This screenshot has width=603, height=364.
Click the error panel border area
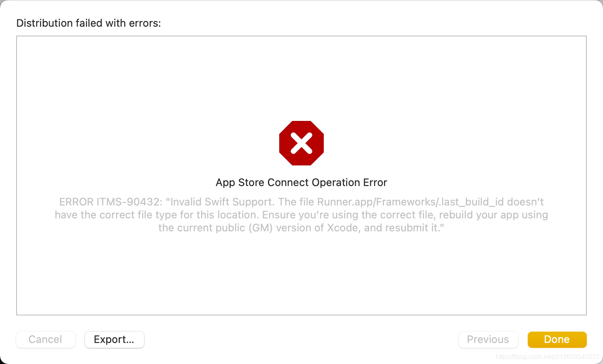[x=17, y=174]
